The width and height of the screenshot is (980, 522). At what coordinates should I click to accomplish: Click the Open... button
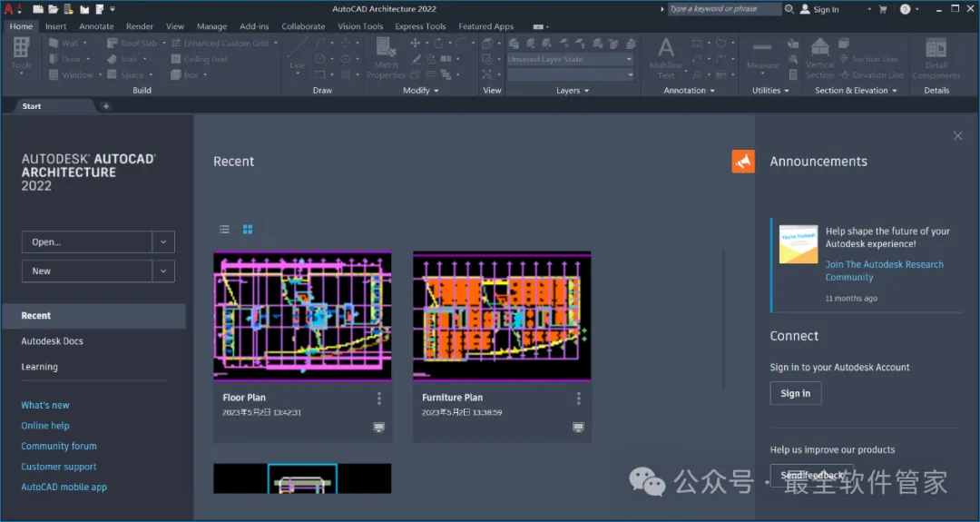[x=87, y=241]
